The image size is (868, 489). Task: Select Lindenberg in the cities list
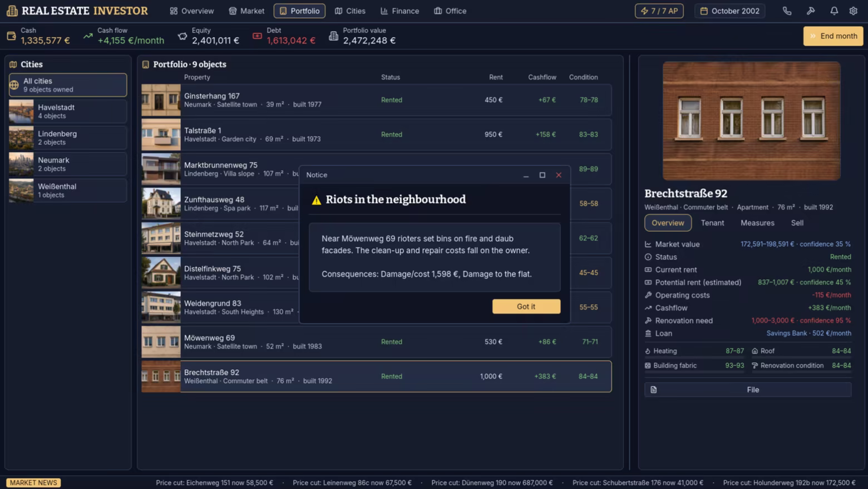(x=68, y=138)
